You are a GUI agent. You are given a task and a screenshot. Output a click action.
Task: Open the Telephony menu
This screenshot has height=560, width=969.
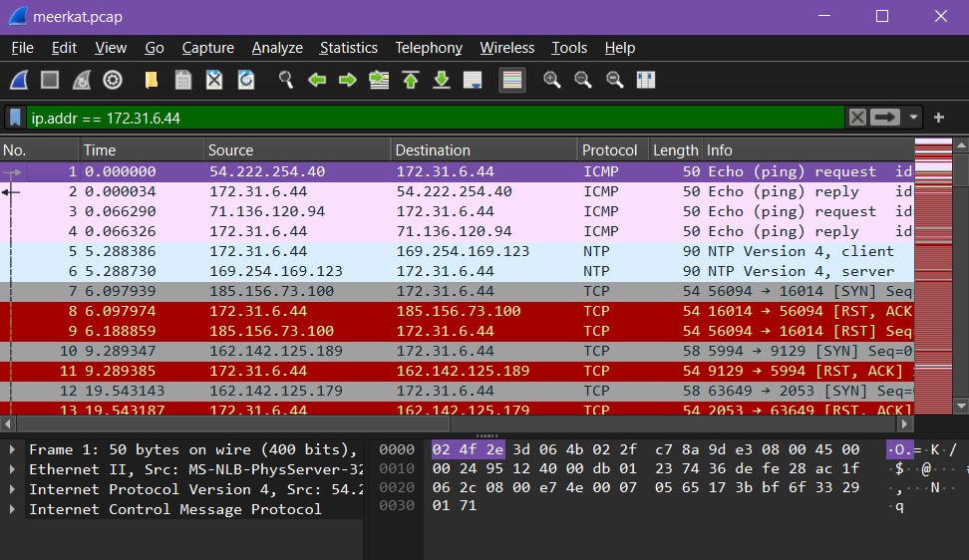click(429, 48)
